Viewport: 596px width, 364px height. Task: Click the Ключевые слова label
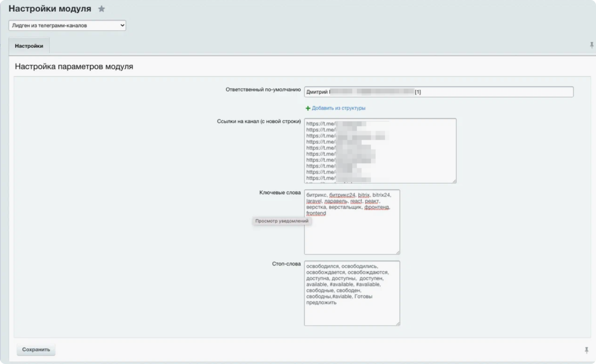(x=280, y=193)
